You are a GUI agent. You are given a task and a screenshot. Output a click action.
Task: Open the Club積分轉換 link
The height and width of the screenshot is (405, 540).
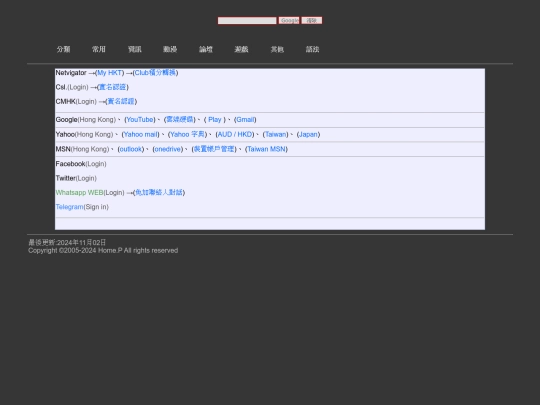point(155,73)
